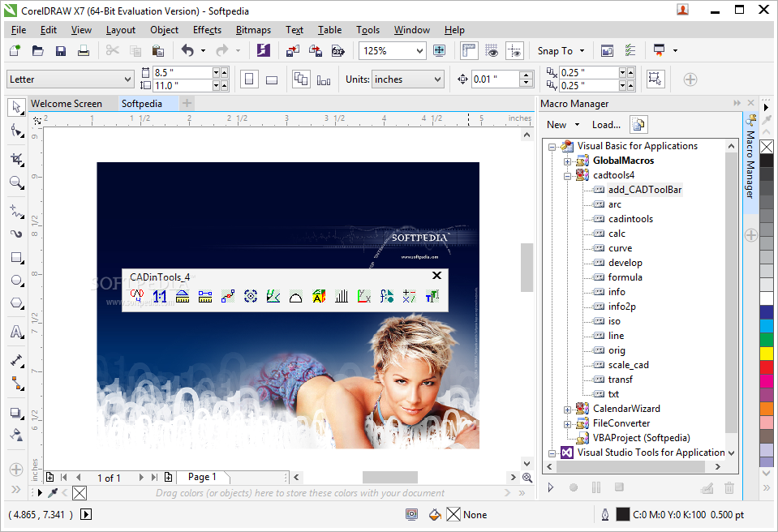Select the Ellipse tool
Viewport: 778px width, 532px height.
pyautogui.click(x=16, y=281)
